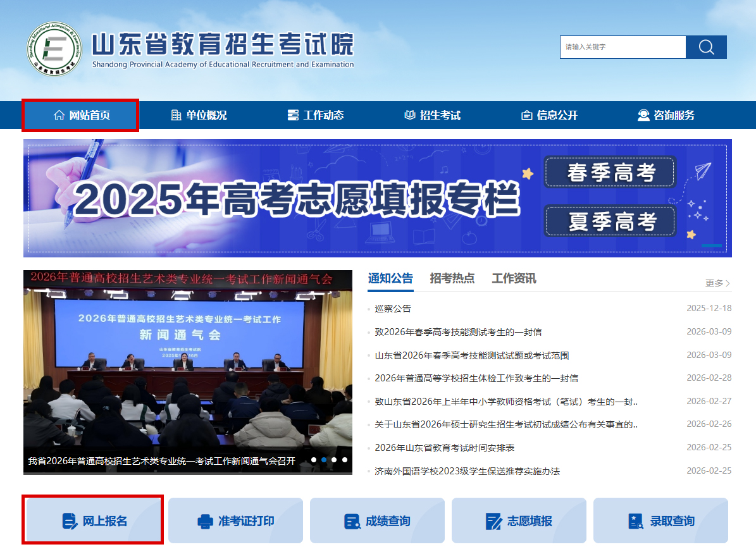Click the academy logo emblem
The image size is (756, 554).
click(x=54, y=48)
